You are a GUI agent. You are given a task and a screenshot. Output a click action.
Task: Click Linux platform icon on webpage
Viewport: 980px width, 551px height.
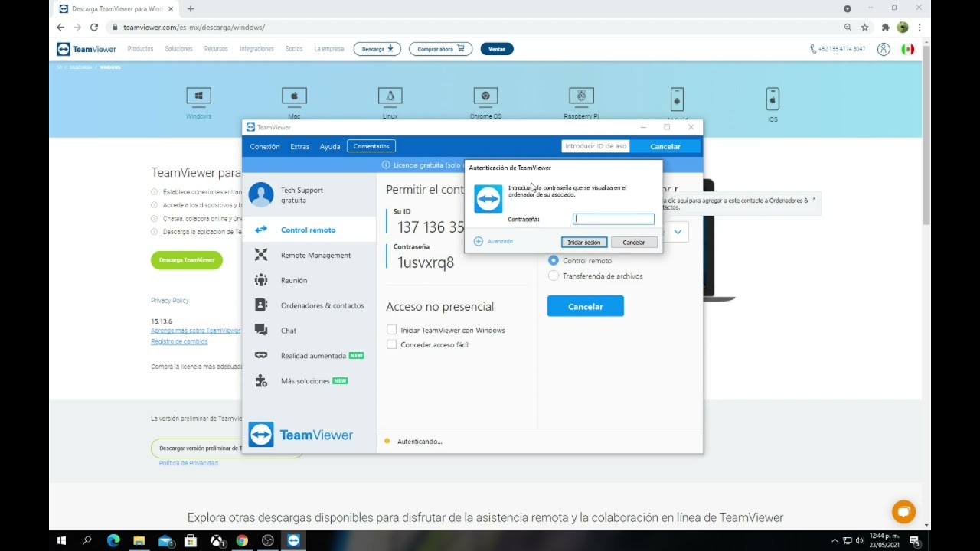pyautogui.click(x=390, y=96)
